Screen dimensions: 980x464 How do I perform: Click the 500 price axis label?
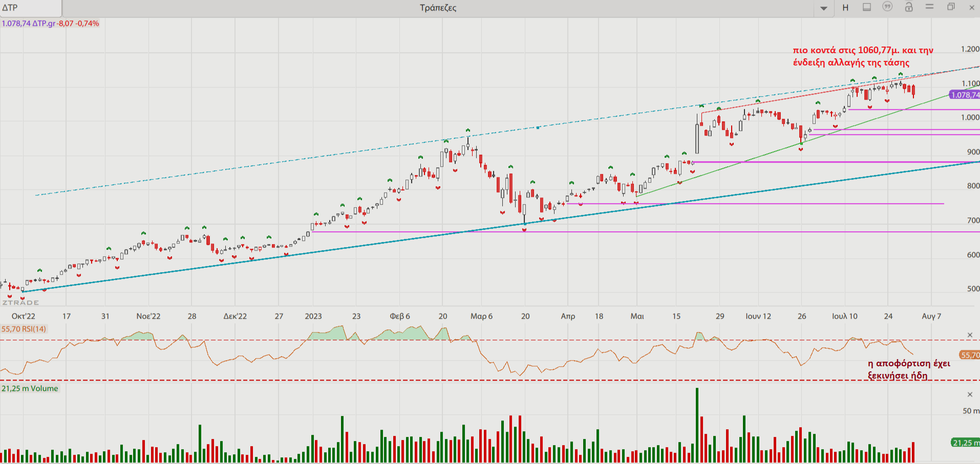pos(973,289)
